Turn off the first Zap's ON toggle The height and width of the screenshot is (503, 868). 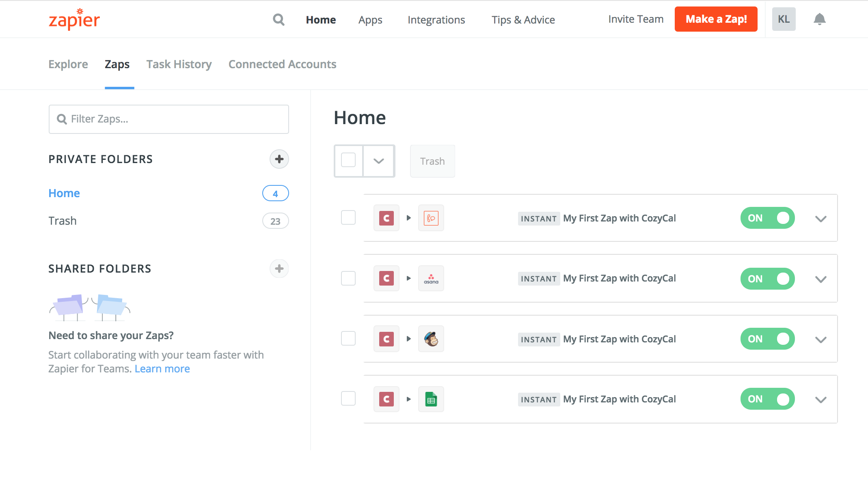[x=767, y=218]
